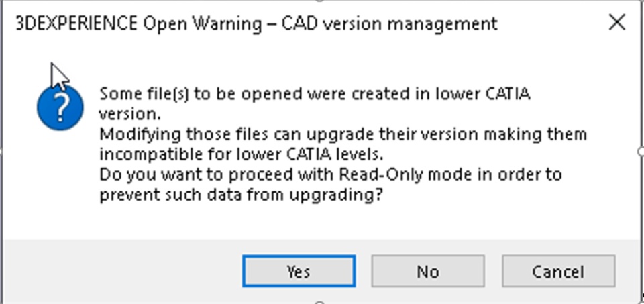This screenshot has height=304, width=644.
Task: Click the empty gray area left of Yes
Action: pos(121,271)
